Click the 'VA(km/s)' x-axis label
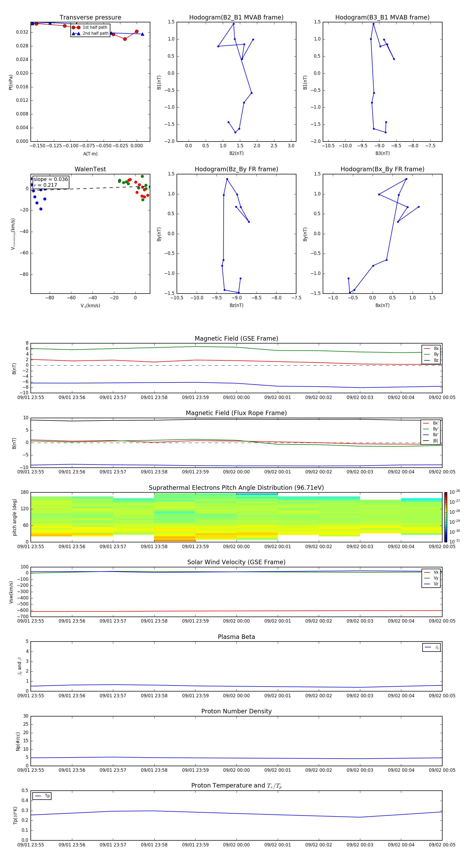This screenshot has width=473, height=868. [x=90, y=306]
